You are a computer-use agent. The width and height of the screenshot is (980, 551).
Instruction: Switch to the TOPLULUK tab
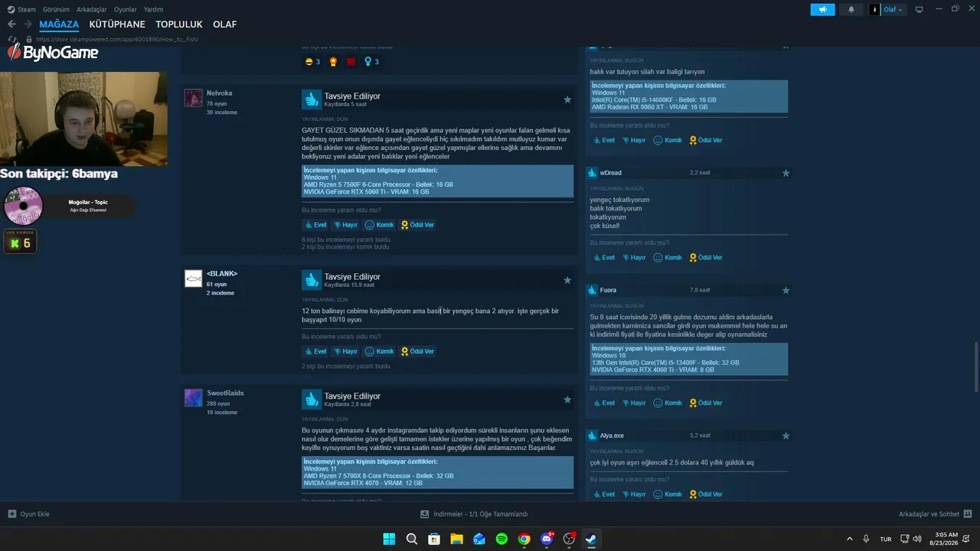click(179, 24)
